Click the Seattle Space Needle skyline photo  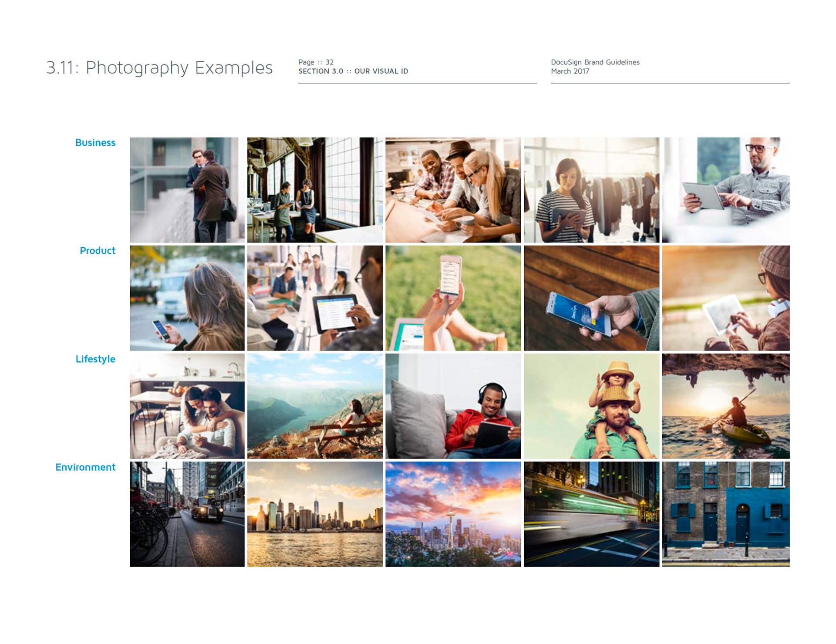(453, 514)
